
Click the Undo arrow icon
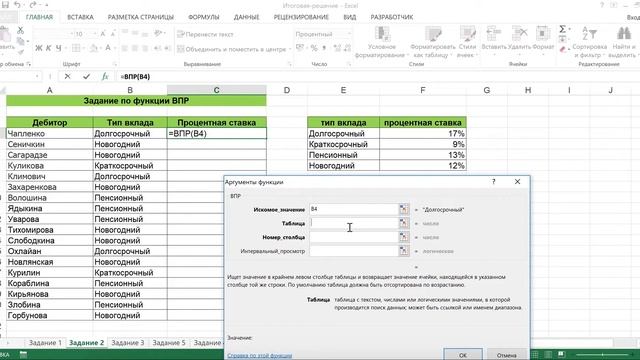click(x=18, y=5)
